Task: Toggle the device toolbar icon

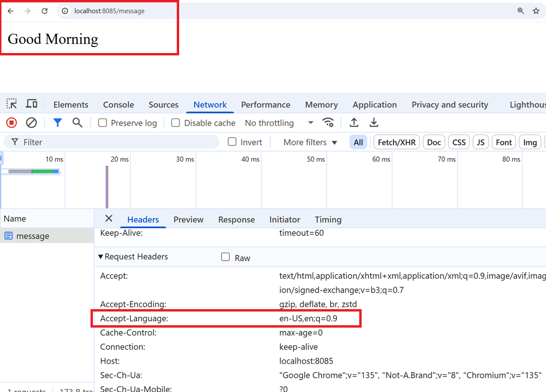Action: [32, 104]
